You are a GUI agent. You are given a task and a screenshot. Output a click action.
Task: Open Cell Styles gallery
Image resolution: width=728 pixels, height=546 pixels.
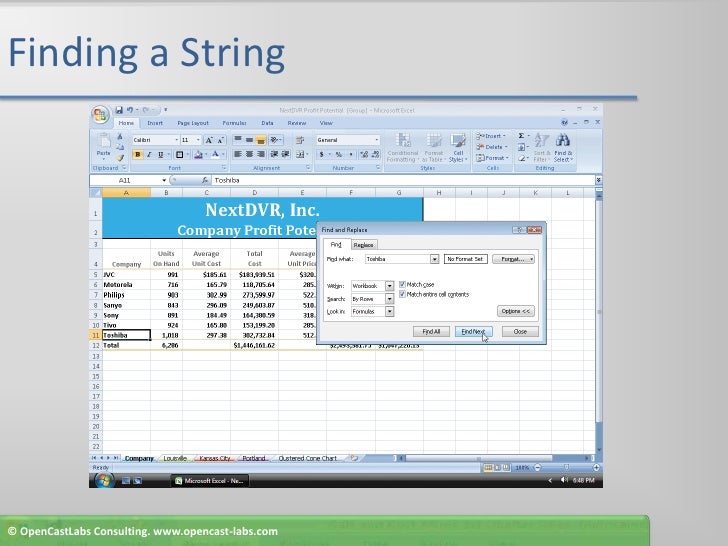click(x=458, y=148)
